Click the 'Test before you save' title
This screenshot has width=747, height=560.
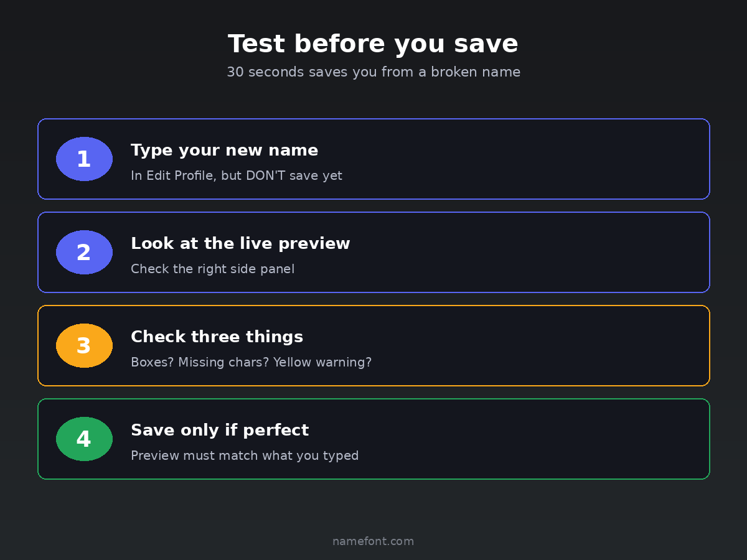tap(373, 44)
